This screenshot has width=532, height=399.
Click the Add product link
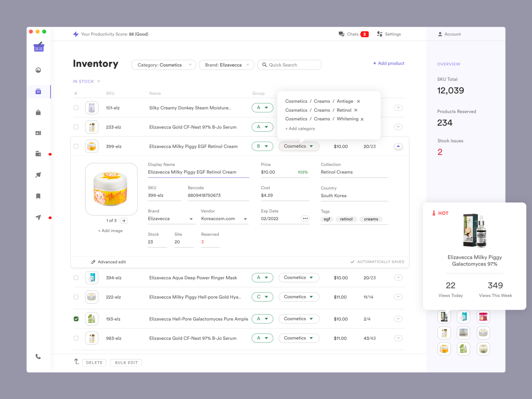tap(388, 63)
